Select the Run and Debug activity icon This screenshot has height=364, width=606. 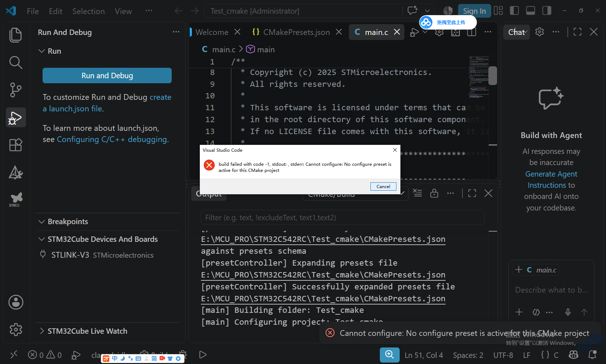pyautogui.click(x=16, y=117)
